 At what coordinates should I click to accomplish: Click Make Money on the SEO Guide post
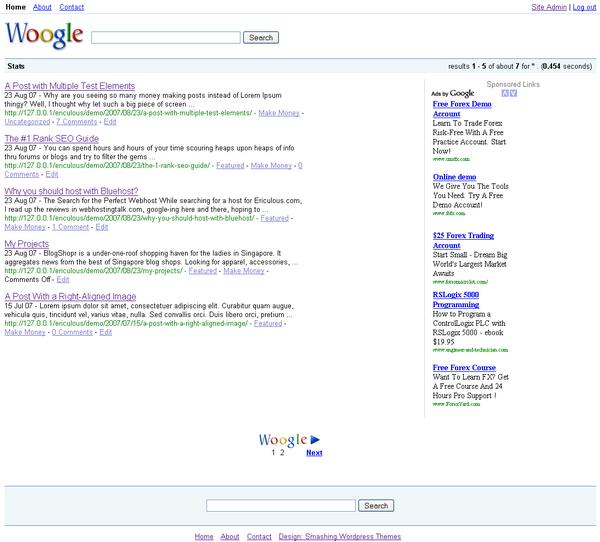[x=271, y=165]
